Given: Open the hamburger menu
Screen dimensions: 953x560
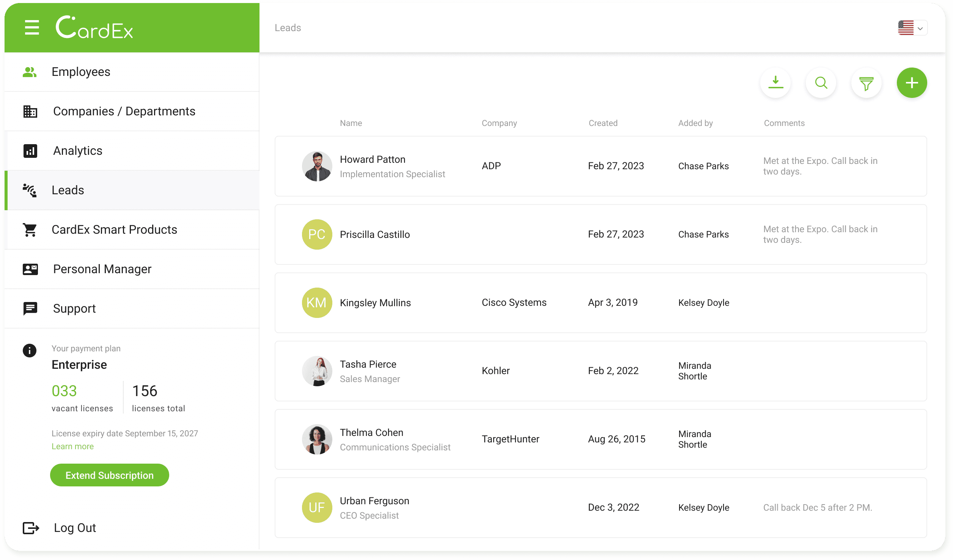Looking at the screenshot, I should 31,27.
